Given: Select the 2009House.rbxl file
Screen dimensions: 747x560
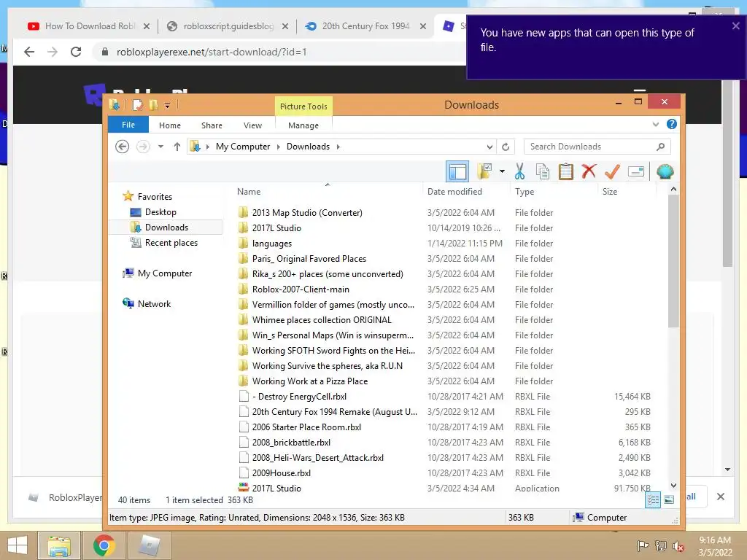Looking at the screenshot, I should pos(444,473).
